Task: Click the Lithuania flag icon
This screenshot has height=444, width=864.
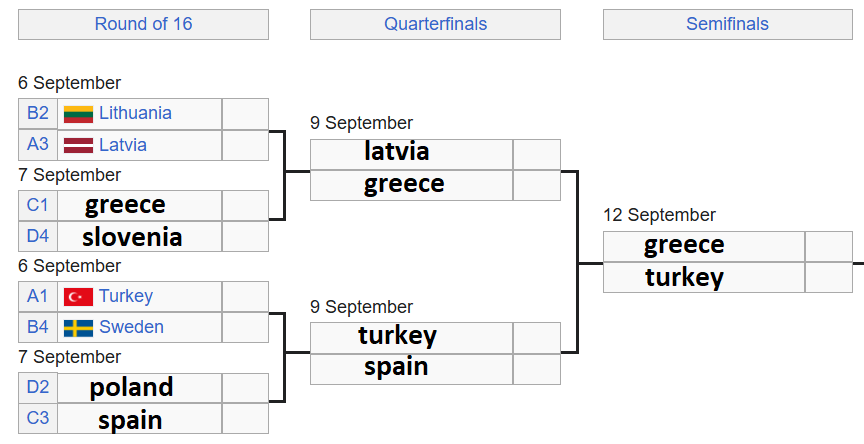Action: point(78,114)
